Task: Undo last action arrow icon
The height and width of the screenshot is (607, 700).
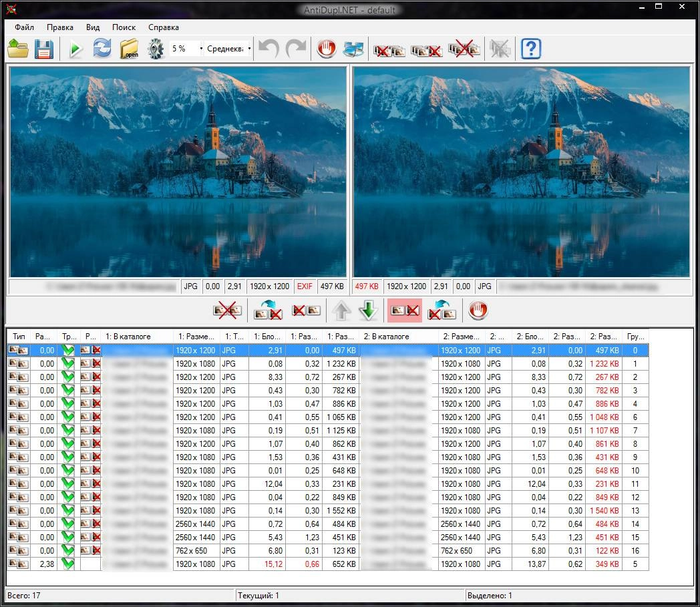Action: [x=269, y=49]
